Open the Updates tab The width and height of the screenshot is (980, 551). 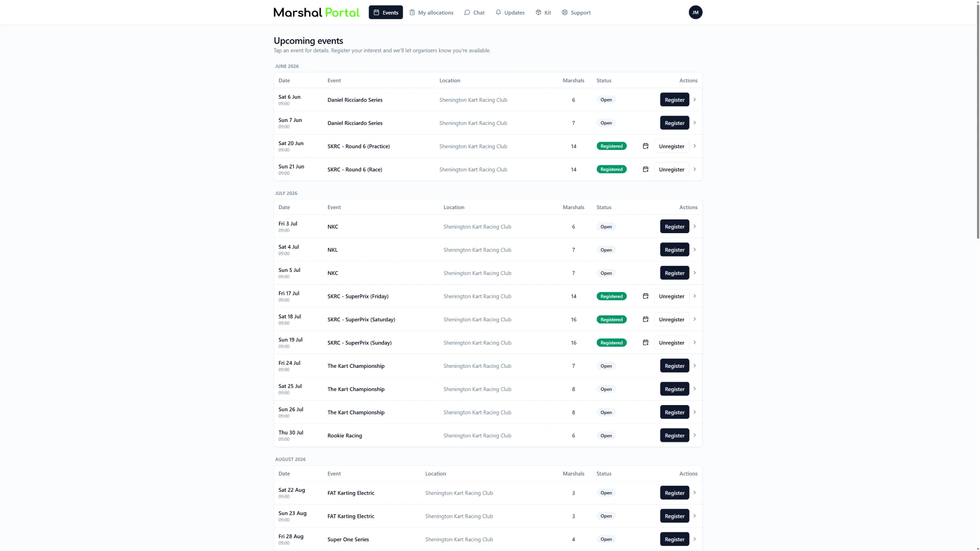(510, 12)
